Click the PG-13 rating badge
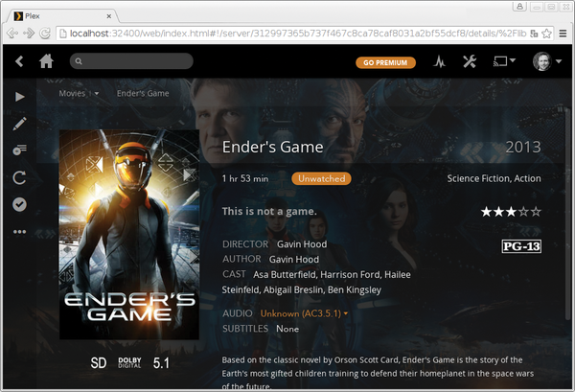Viewport: 575px width, 392px height. [x=521, y=246]
